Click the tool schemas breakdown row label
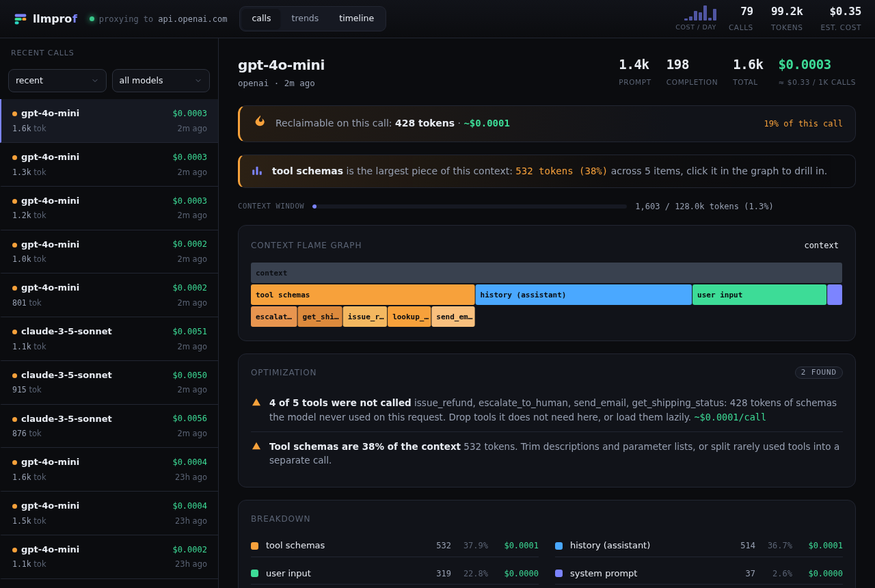 pyautogui.click(x=295, y=546)
